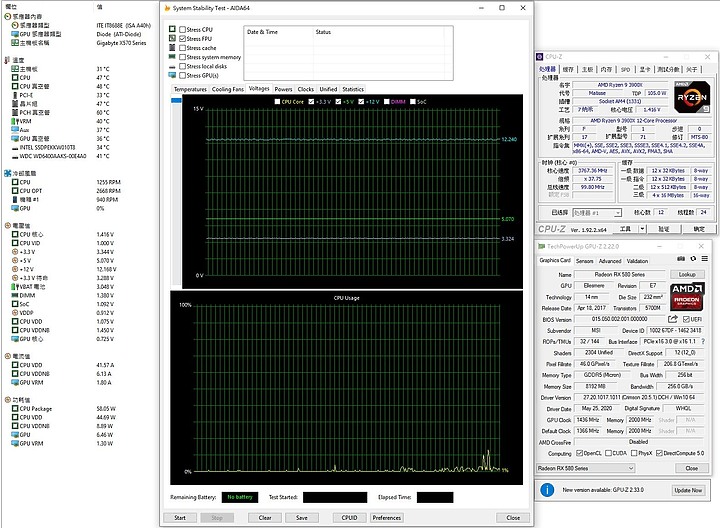Open the Preferences button
Viewport: 720px width, 528px height.
tap(387, 517)
